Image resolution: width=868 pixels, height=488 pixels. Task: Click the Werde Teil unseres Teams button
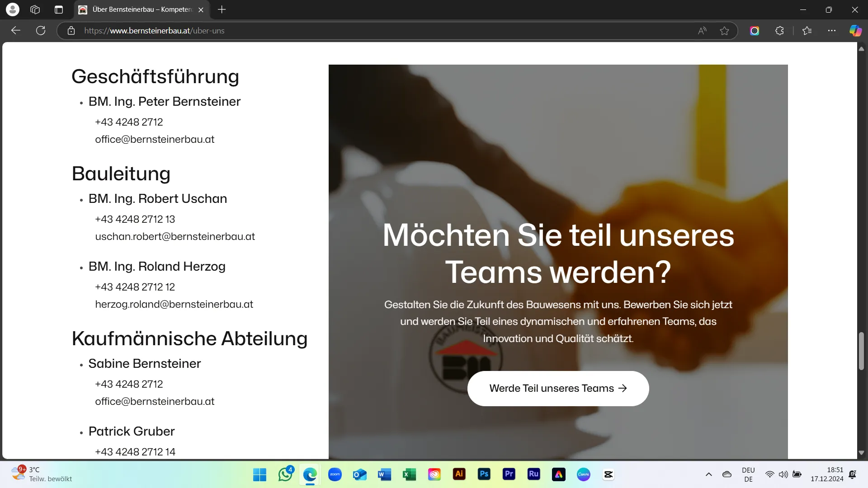558,389
